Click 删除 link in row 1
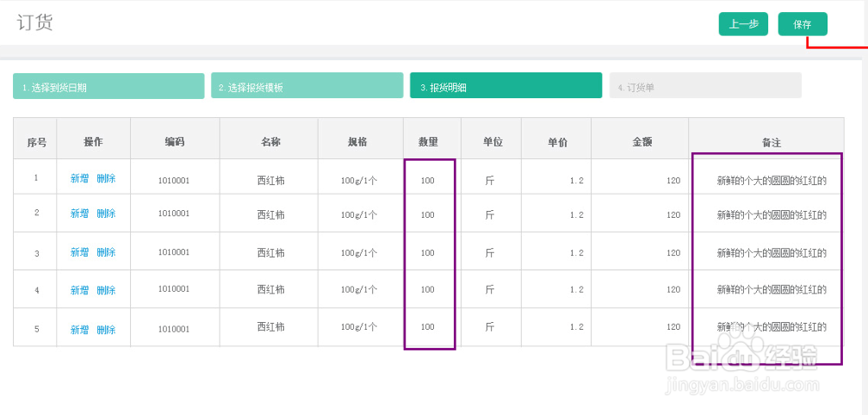Viewport: 868px width, 415px height. pyautogui.click(x=106, y=179)
